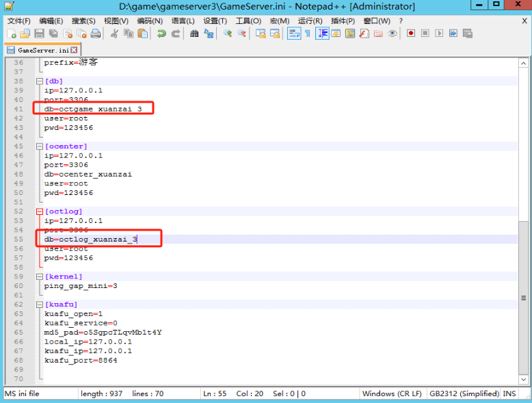Click the Stop macro recording icon

pyautogui.click(x=425, y=34)
